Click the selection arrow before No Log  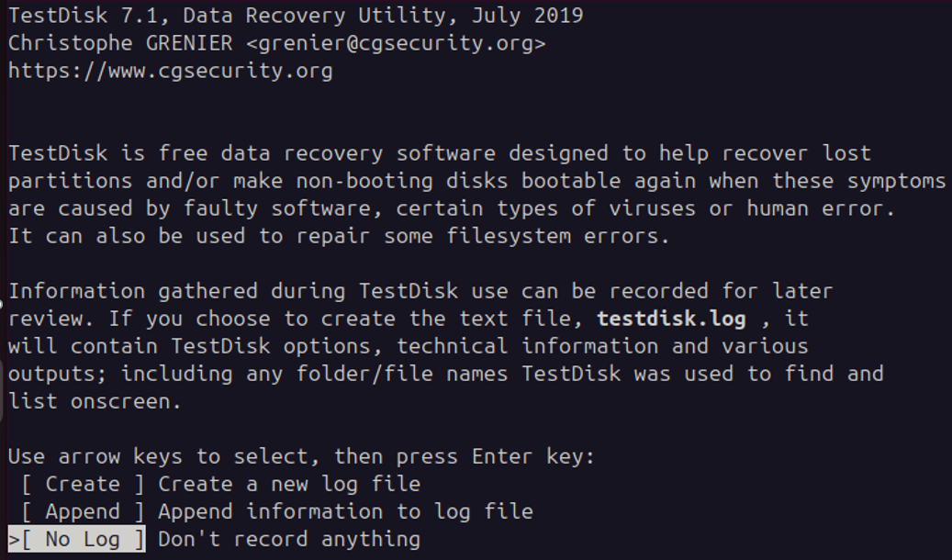coord(14,540)
